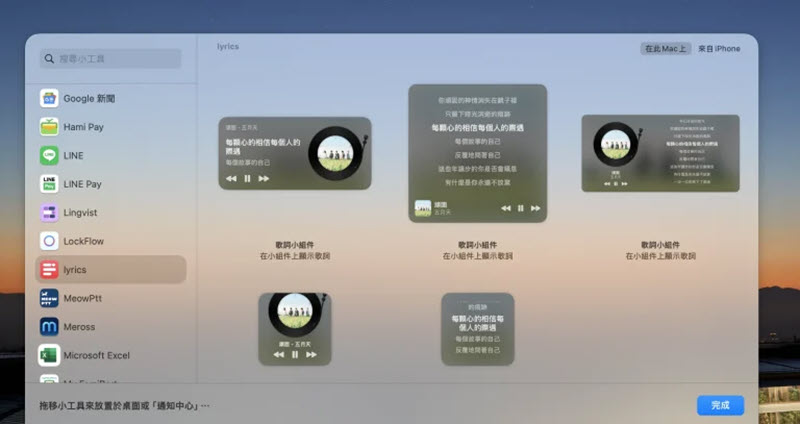Click the LockFlow app icon
The image size is (800, 424).
click(49, 241)
